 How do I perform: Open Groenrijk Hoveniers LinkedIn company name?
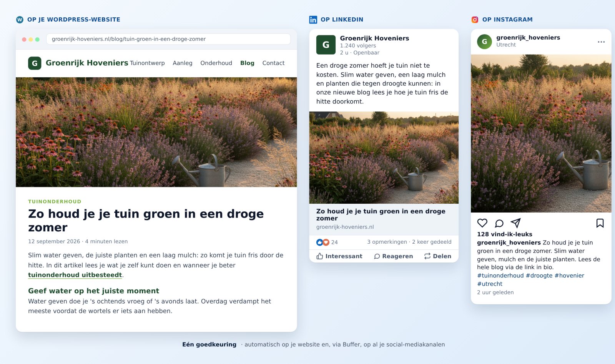374,38
